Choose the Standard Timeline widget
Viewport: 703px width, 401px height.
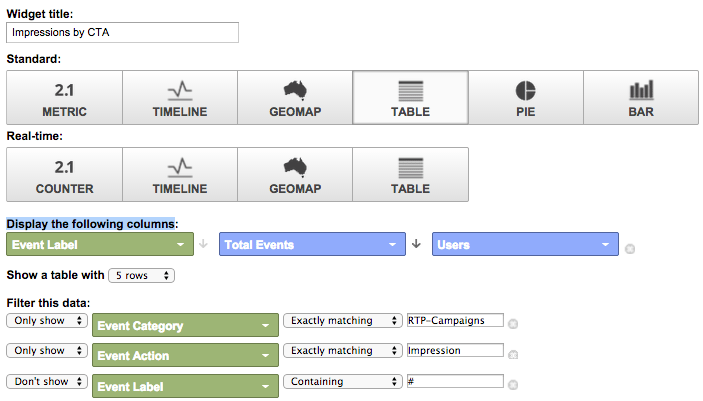coord(180,98)
